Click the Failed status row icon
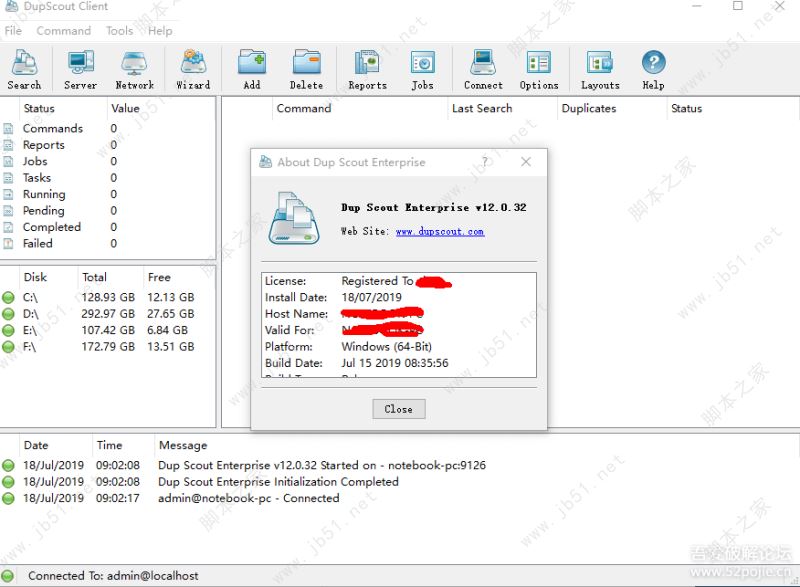 (x=8, y=244)
